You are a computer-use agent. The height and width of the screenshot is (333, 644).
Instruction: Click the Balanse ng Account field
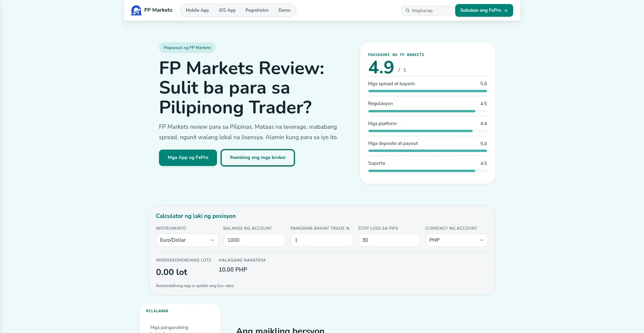[255, 240]
